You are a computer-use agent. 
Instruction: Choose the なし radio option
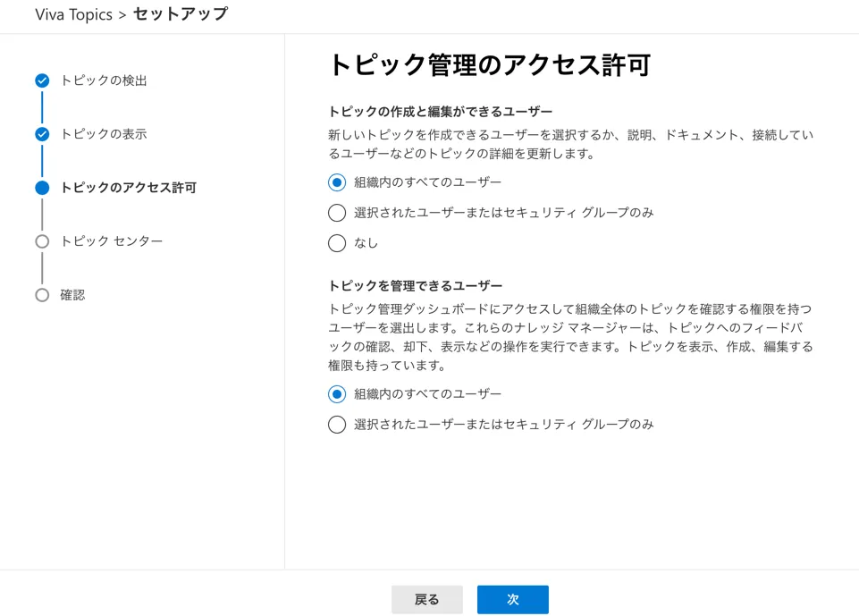pos(337,243)
